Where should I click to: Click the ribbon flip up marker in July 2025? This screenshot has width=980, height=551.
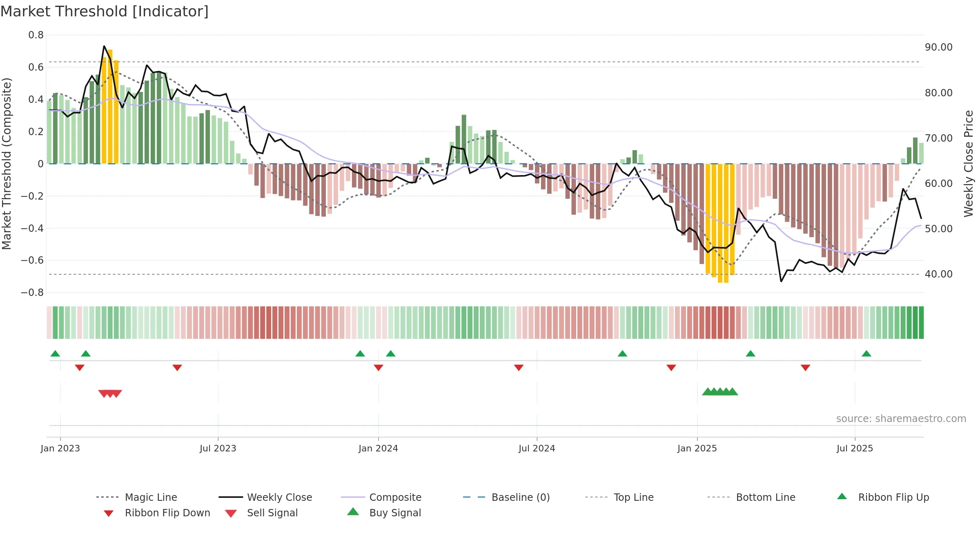(x=866, y=353)
